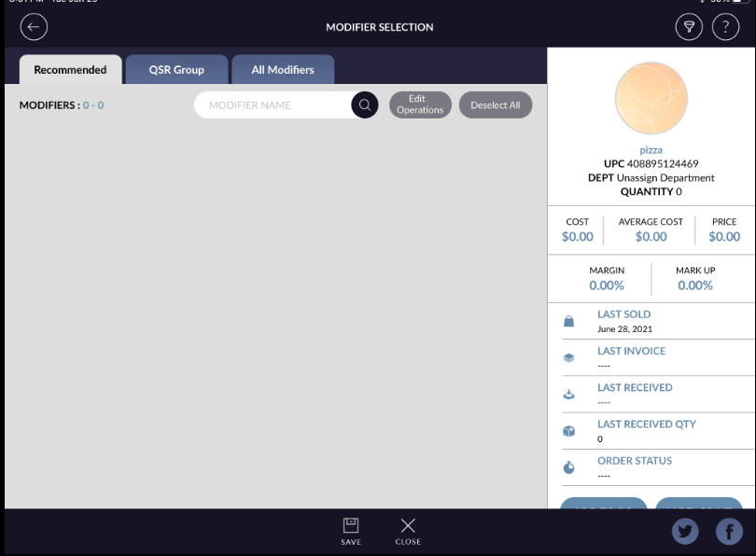
Task: Open help with the question mark icon
Action: click(725, 27)
